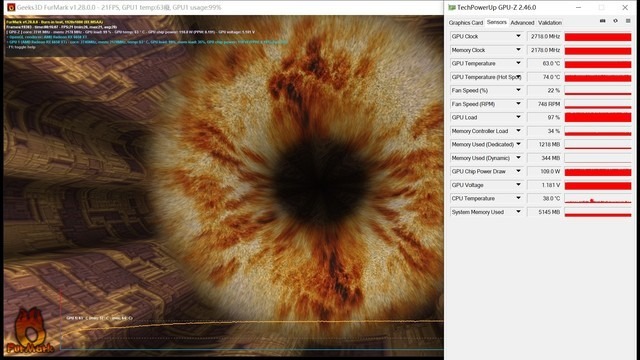Click the GPU Voltage red graph bar
Image resolution: width=640 pixels, height=360 pixels.
[598, 185]
